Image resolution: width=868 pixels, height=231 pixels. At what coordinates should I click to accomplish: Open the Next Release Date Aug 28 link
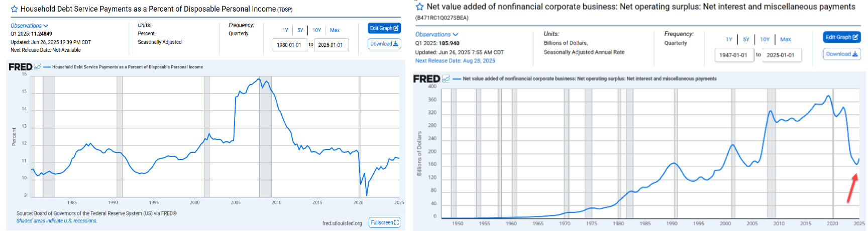tap(455, 61)
